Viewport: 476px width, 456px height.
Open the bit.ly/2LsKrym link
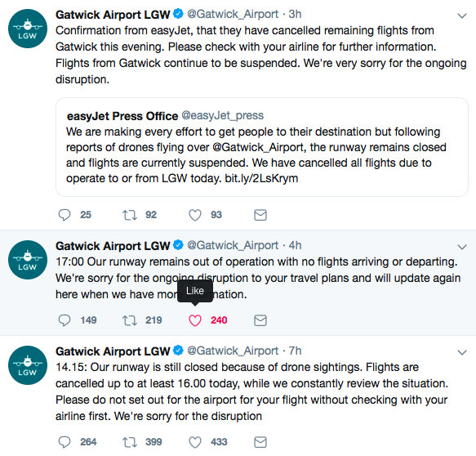(261, 178)
